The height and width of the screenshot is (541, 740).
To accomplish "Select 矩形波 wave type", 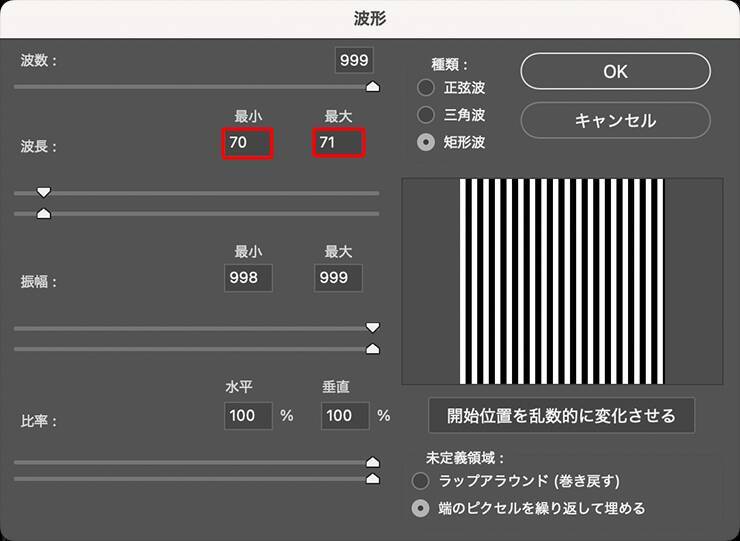I will [426, 142].
